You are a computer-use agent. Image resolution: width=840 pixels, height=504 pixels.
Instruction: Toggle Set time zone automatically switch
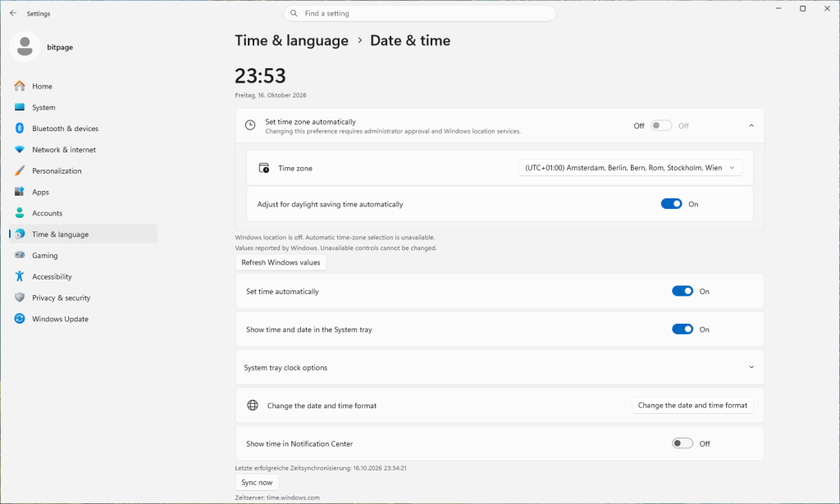coord(661,125)
